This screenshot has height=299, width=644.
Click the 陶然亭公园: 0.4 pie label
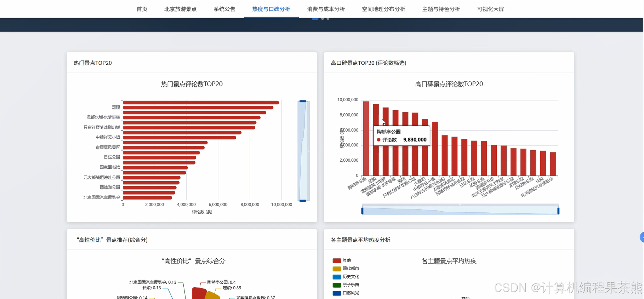point(221,282)
